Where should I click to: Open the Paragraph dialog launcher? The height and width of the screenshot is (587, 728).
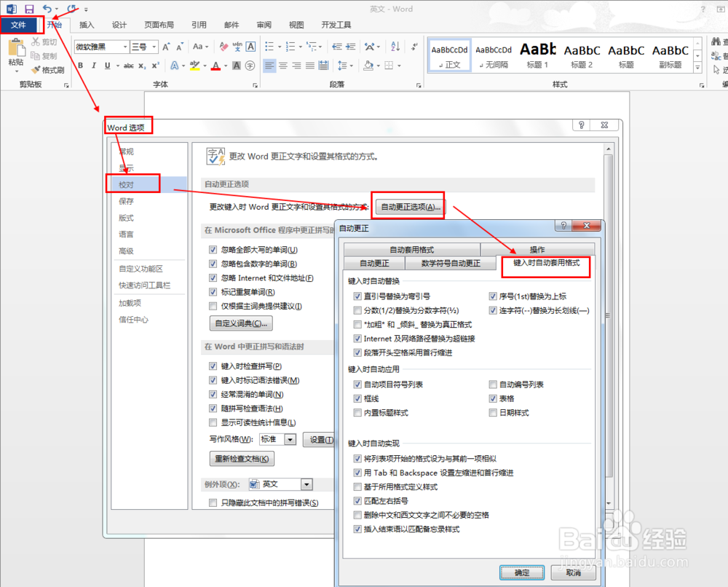pos(419,85)
